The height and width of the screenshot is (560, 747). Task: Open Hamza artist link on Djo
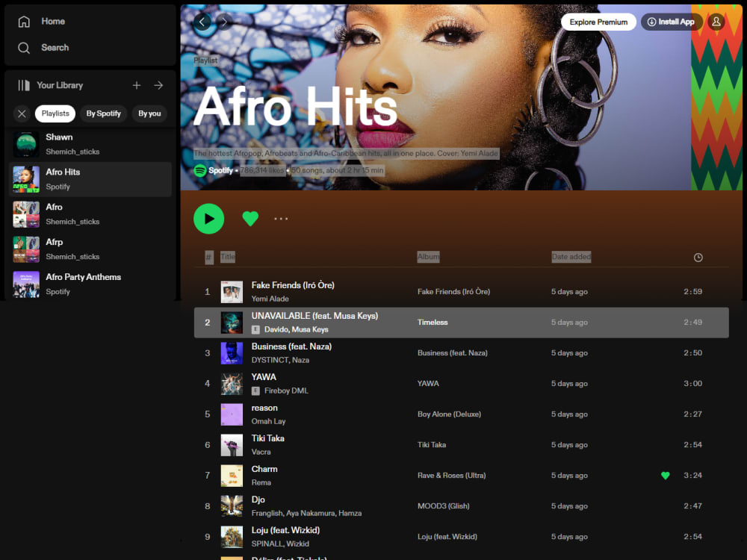tap(350, 514)
